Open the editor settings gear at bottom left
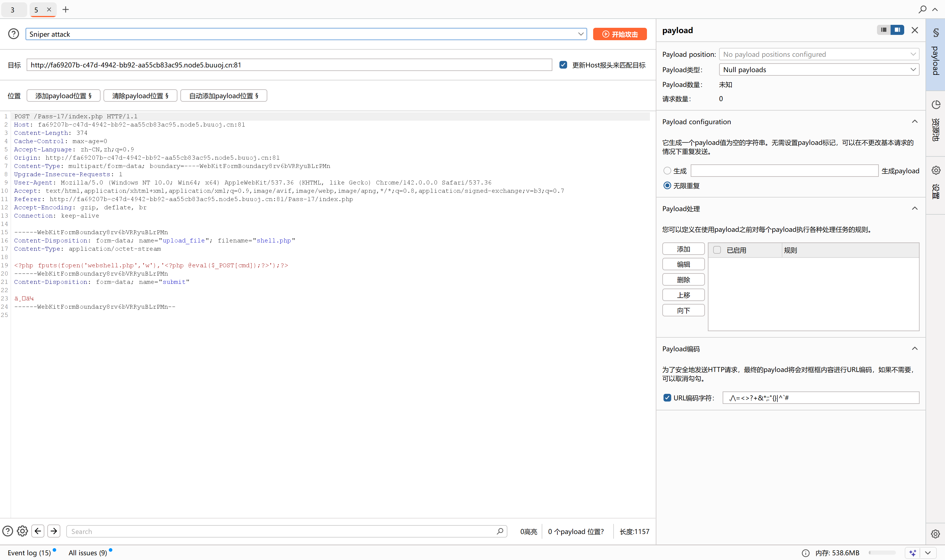The height and width of the screenshot is (560, 945). (x=22, y=531)
